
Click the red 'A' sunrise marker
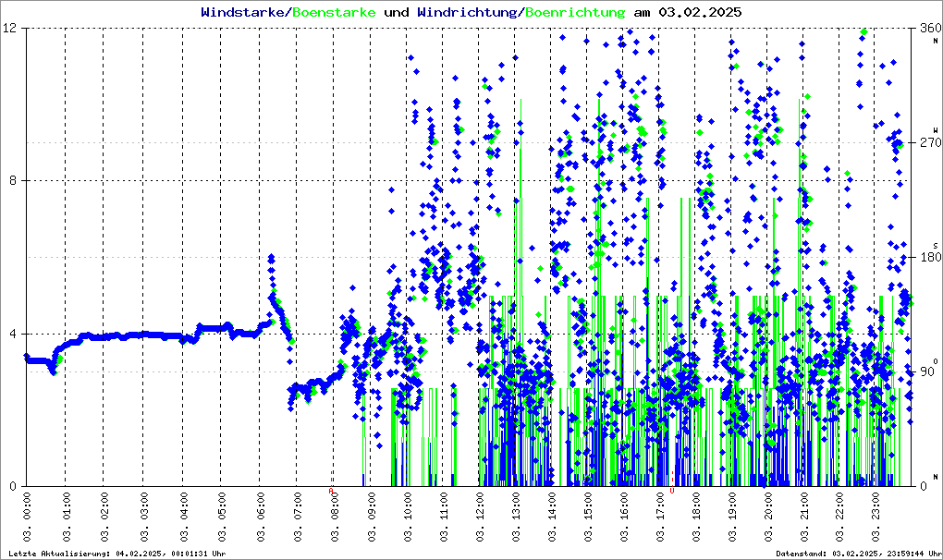point(331,491)
